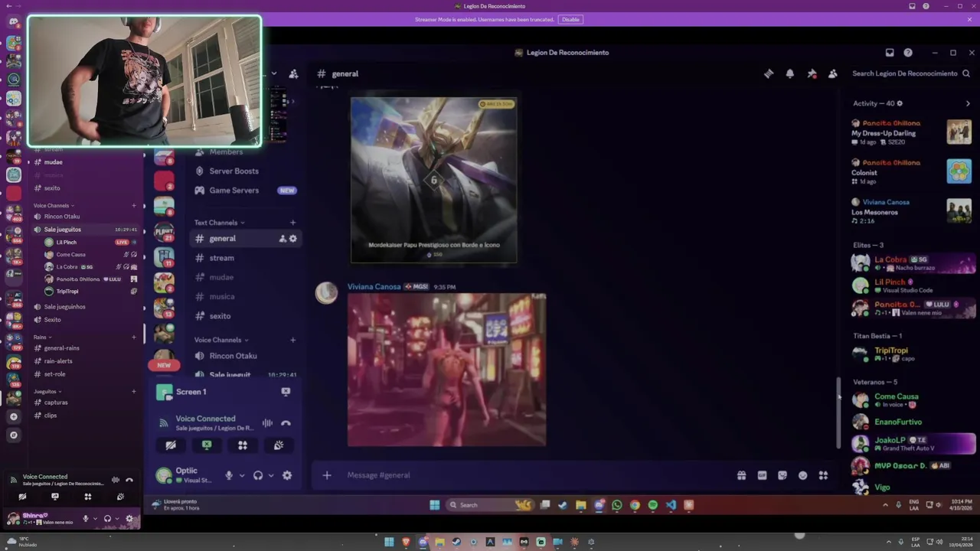The image size is (980, 551).
Task: Open Activity settings gear next to Activity — 40
Action: (x=900, y=103)
